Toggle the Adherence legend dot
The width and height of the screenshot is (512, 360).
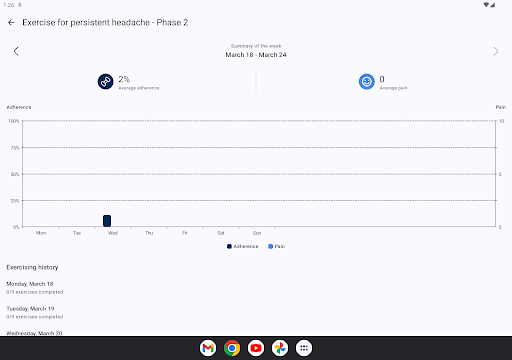(x=229, y=246)
